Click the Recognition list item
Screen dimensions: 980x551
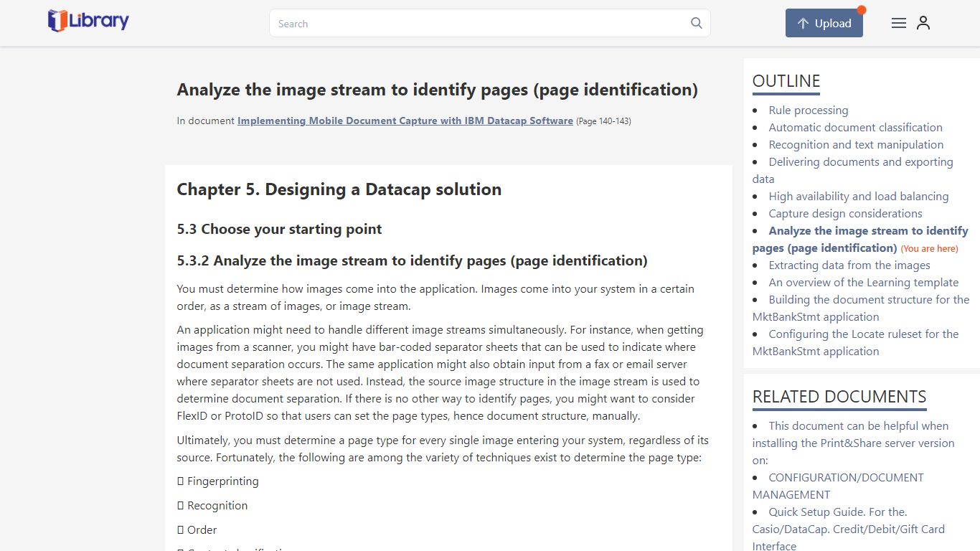212,506
